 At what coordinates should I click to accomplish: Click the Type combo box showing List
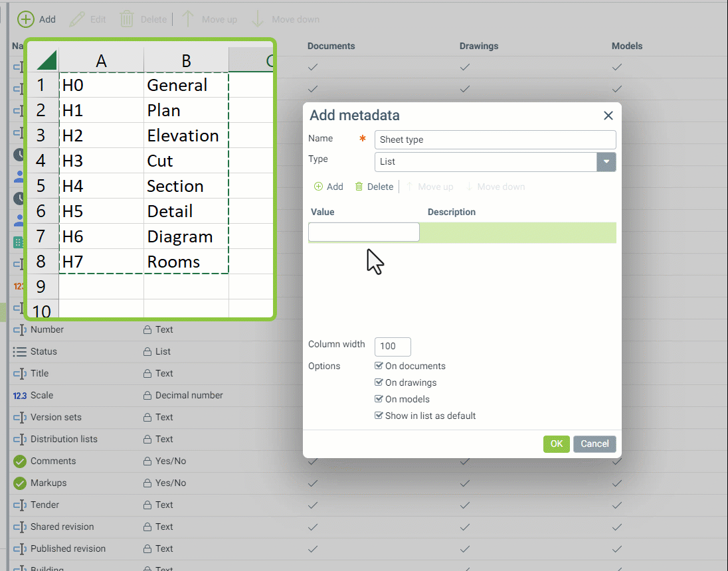point(486,162)
